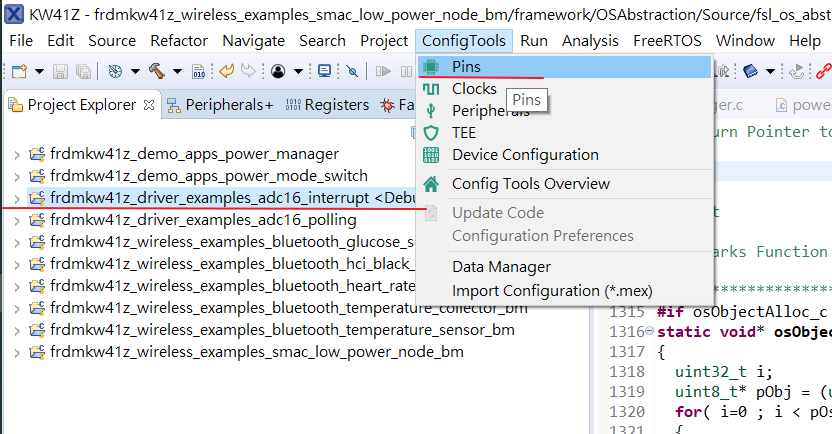Click the binary 010 file toolbar icon
The height and width of the screenshot is (434, 832).
(x=198, y=71)
